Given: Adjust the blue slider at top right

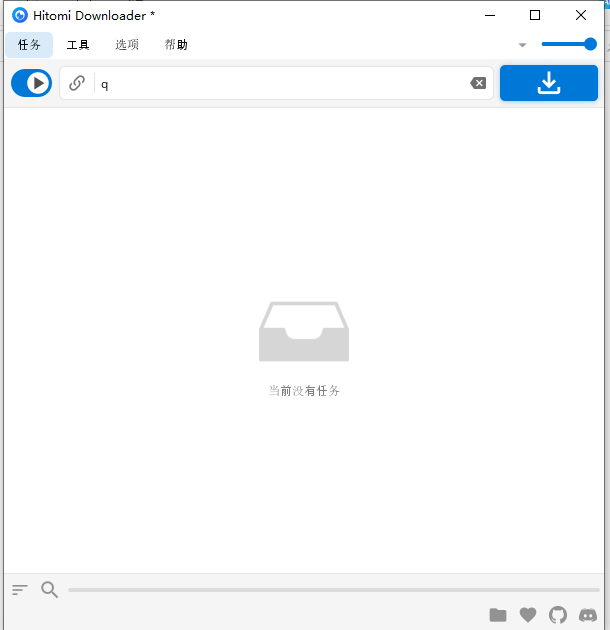Looking at the screenshot, I should 568,44.
